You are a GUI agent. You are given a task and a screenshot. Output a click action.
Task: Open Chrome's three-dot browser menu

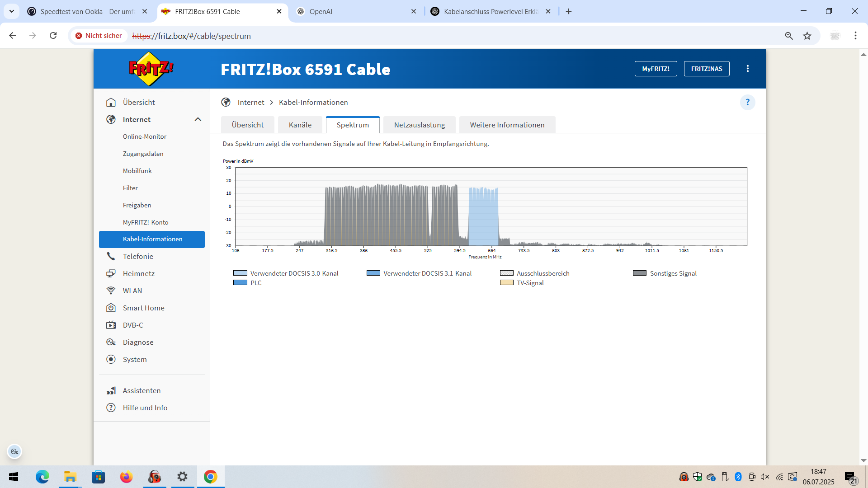tap(855, 36)
